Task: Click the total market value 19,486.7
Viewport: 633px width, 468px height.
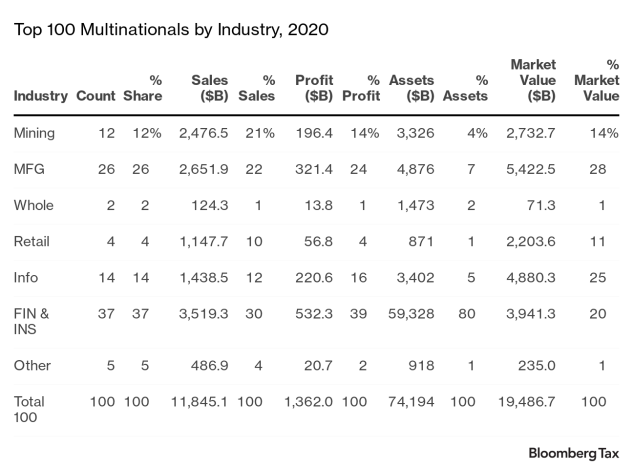Action: (527, 401)
